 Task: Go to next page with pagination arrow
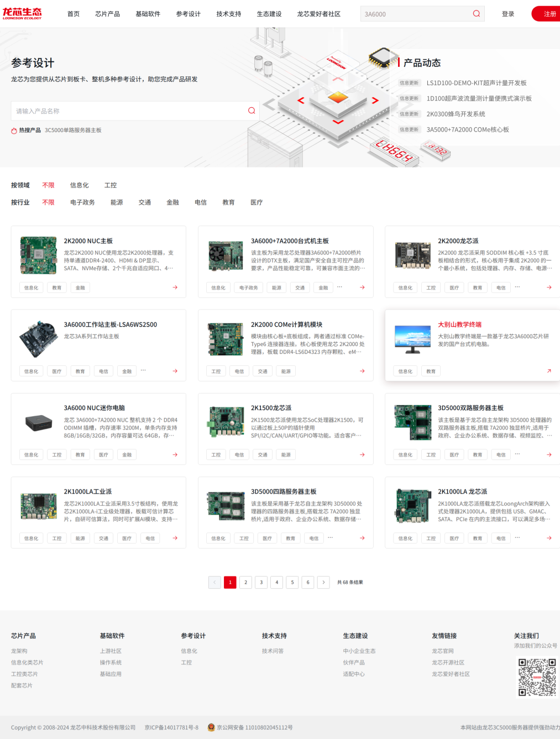323,582
